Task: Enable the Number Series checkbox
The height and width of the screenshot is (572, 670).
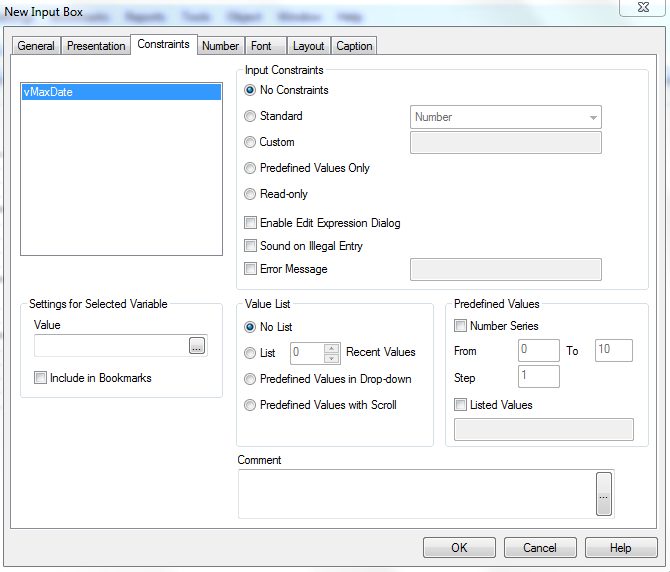Action: 461,326
